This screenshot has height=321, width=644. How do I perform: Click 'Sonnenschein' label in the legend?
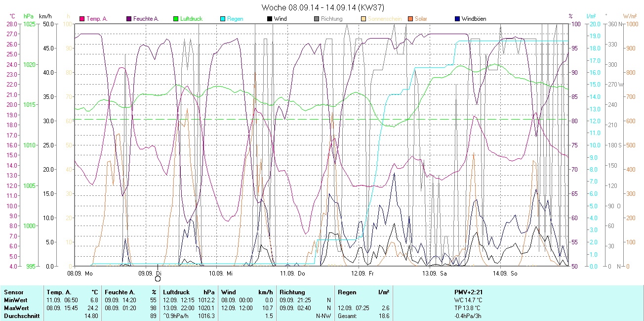coord(384,19)
